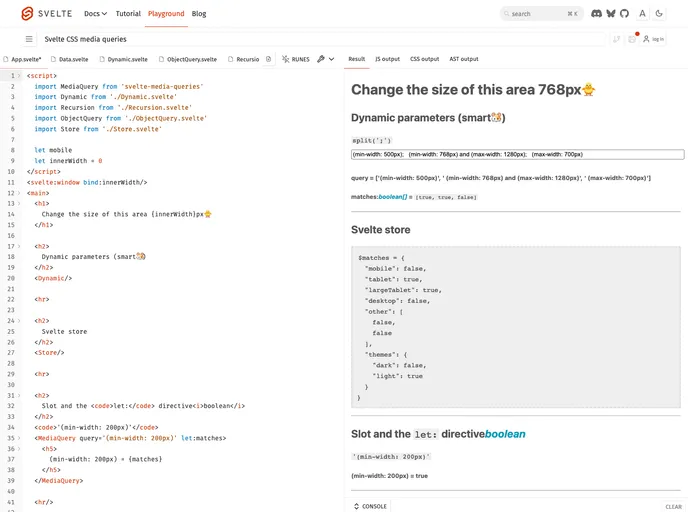Click the media query input in the result pane
Screen dimensions: 688x512
pyautogui.click(x=517, y=154)
